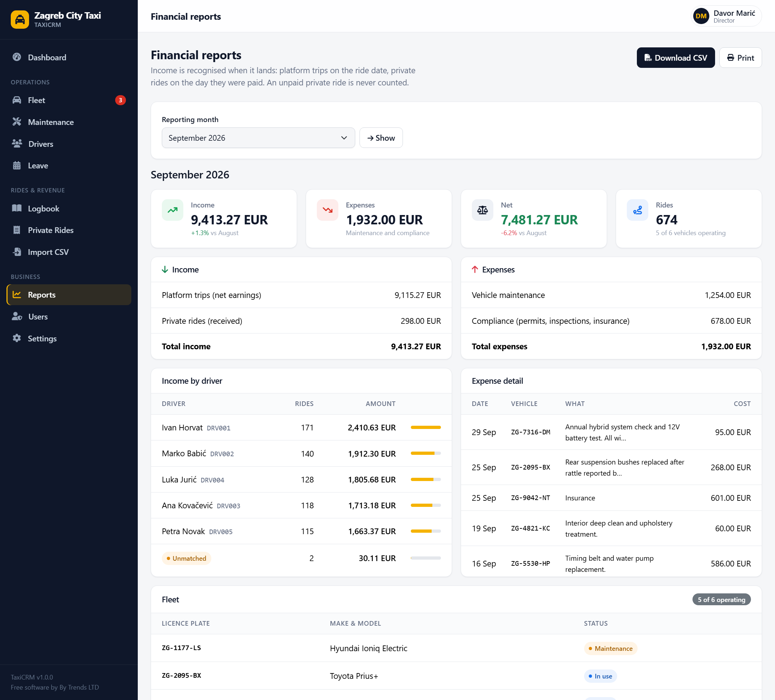Open the Users page
This screenshot has width=775, height=700.
(69, 317)
